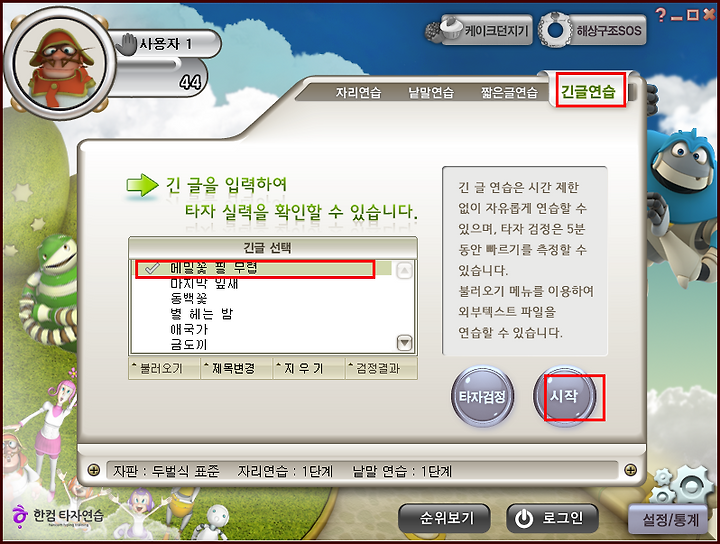Image resolution: width=720 pixels, height=544 pixels.
Task: Select 동백꽃 in the long text list
Action: (189, 298)
